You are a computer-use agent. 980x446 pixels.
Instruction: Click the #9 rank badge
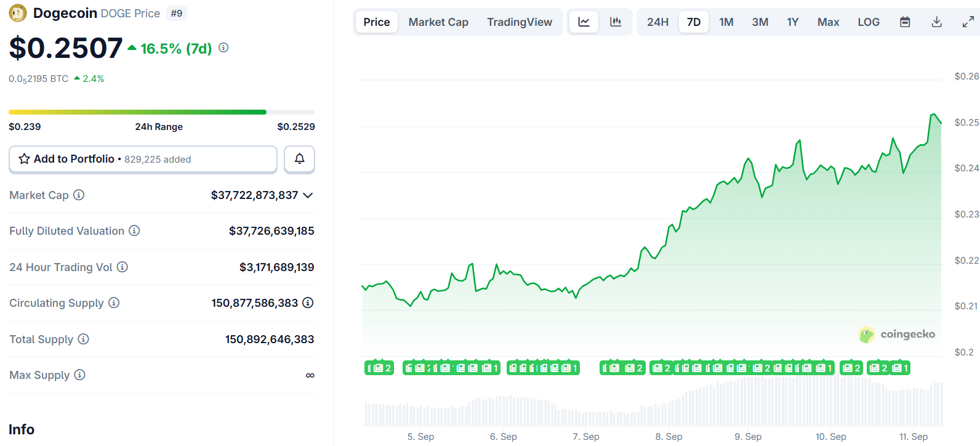point(177,14)
